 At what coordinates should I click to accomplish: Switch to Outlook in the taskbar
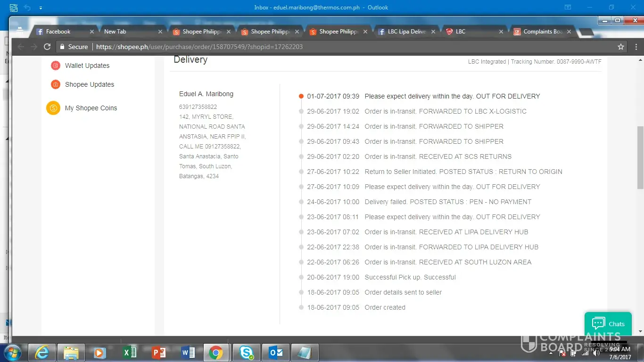coord(275,353)
